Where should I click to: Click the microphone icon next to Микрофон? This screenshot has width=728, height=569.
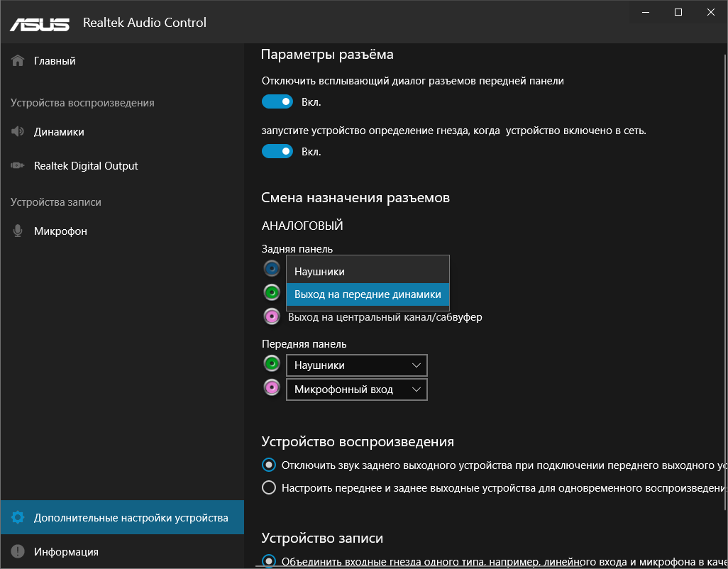coord(18,231)
